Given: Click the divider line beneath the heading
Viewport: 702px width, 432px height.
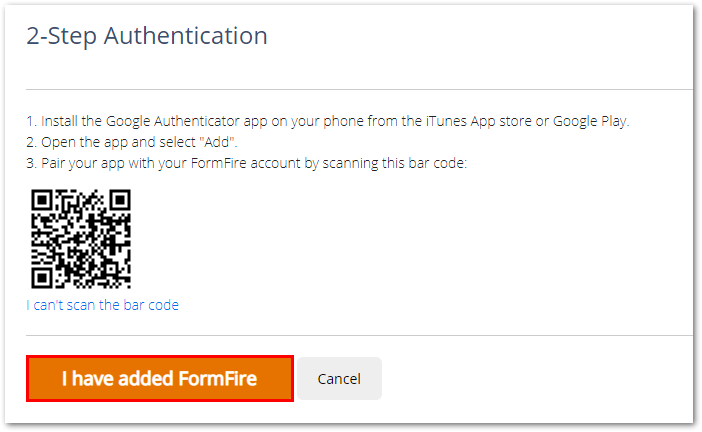Looking at the screenshot, I should click(359, 90).
